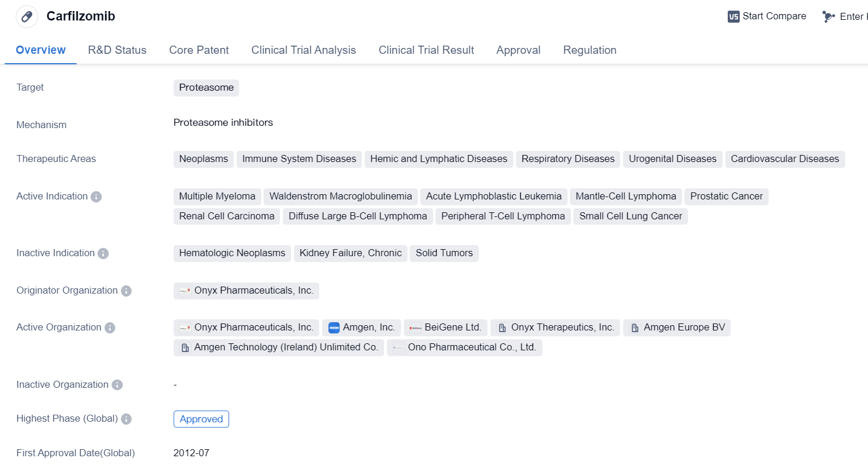Open the Core Patent tab
Screen dimensions: 868x472
(199, 50)
